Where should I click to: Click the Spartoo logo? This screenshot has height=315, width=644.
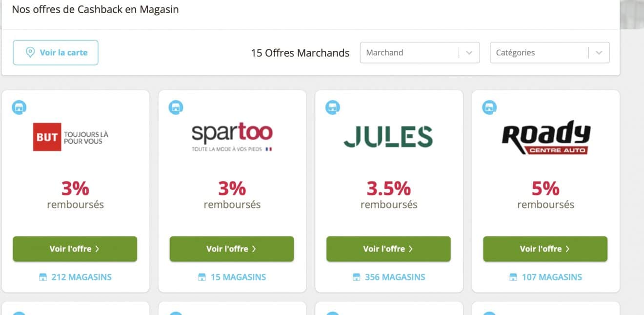232,137
